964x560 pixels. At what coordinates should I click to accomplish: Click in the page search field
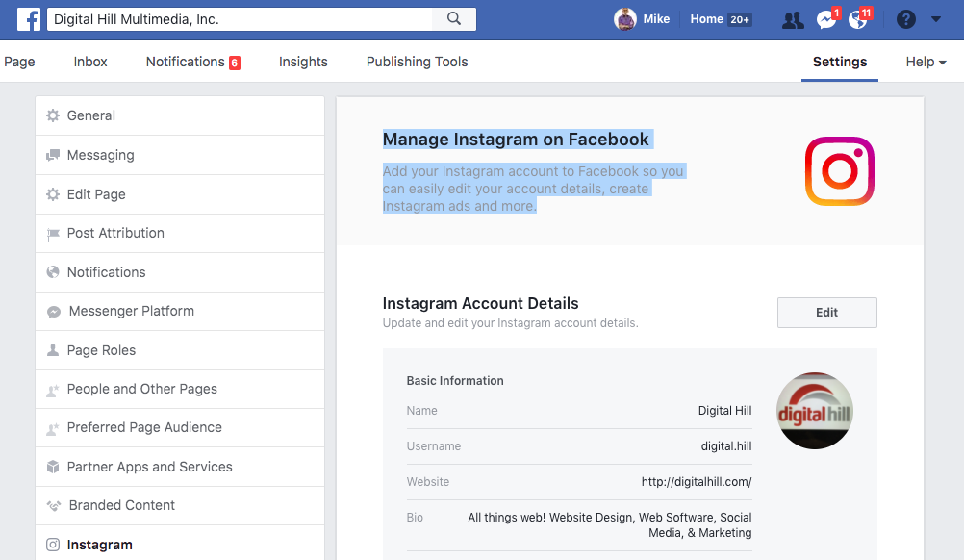[x=241, y=19]
